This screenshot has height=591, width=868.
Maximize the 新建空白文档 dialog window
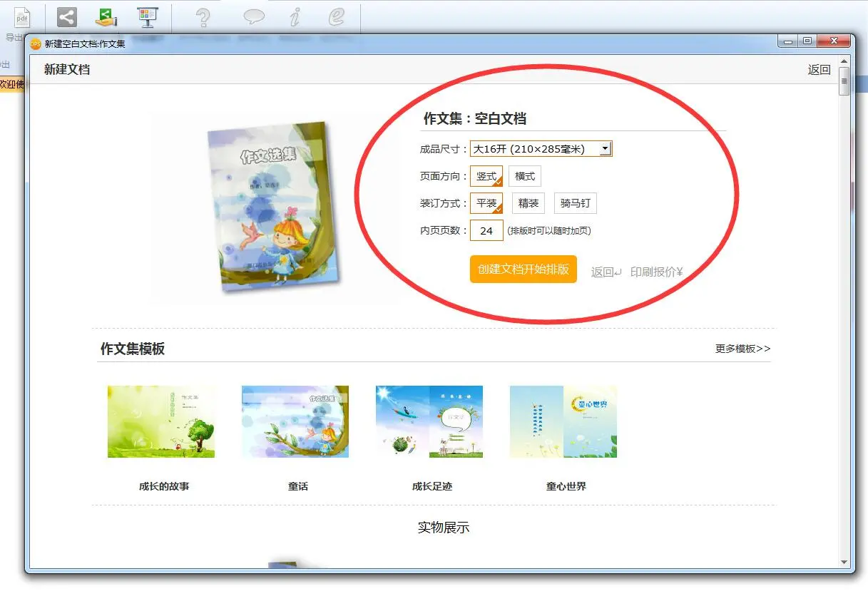[x=807, y=42]
